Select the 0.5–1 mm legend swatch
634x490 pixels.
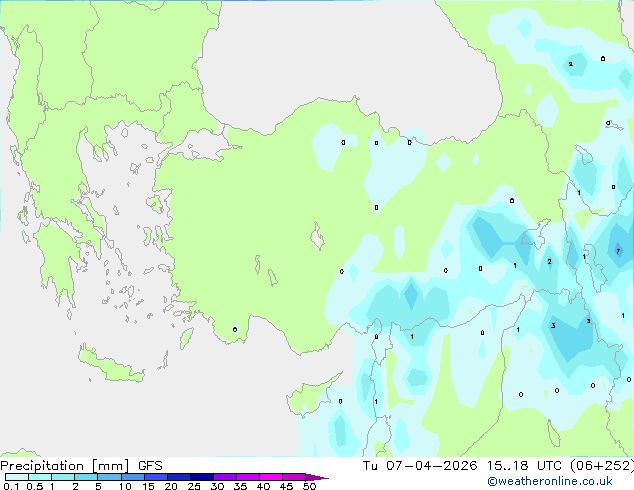click(40, 477)
